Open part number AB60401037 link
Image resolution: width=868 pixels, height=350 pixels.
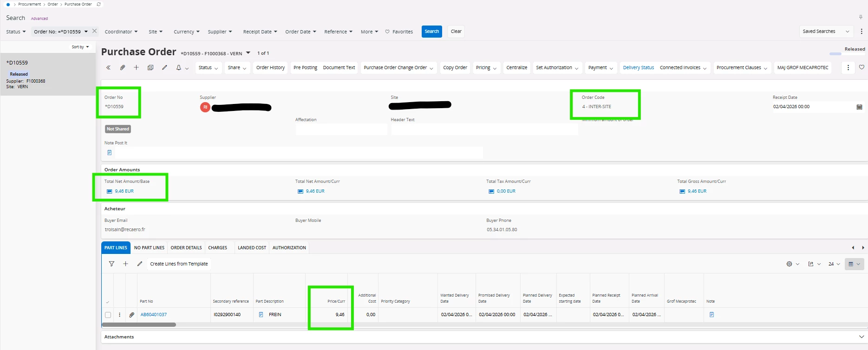click(x=154, y=315)
